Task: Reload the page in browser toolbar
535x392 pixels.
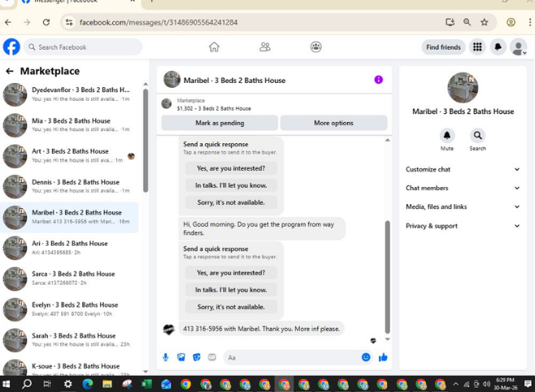Action: (x=46, y=23)
